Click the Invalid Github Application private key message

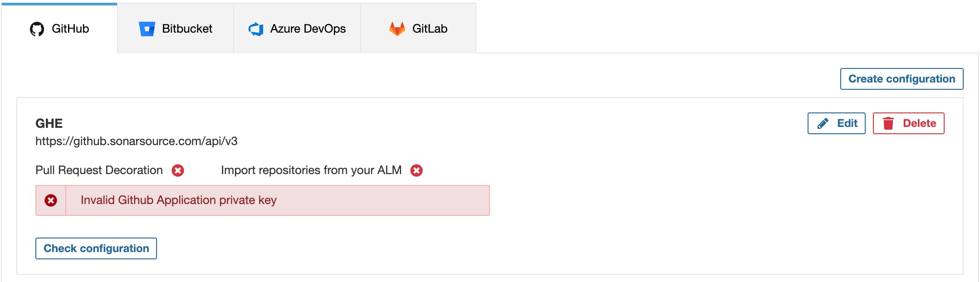pos(179,200)
